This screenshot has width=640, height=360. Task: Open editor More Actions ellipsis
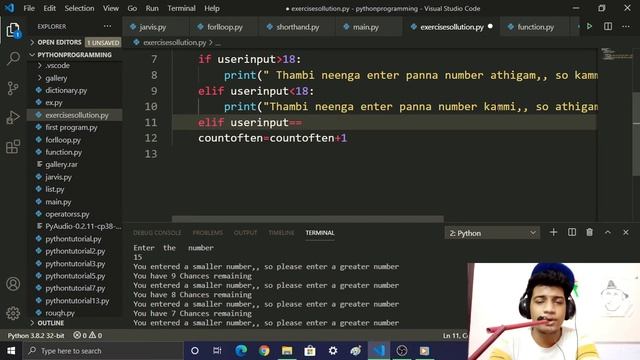[626, 27]
